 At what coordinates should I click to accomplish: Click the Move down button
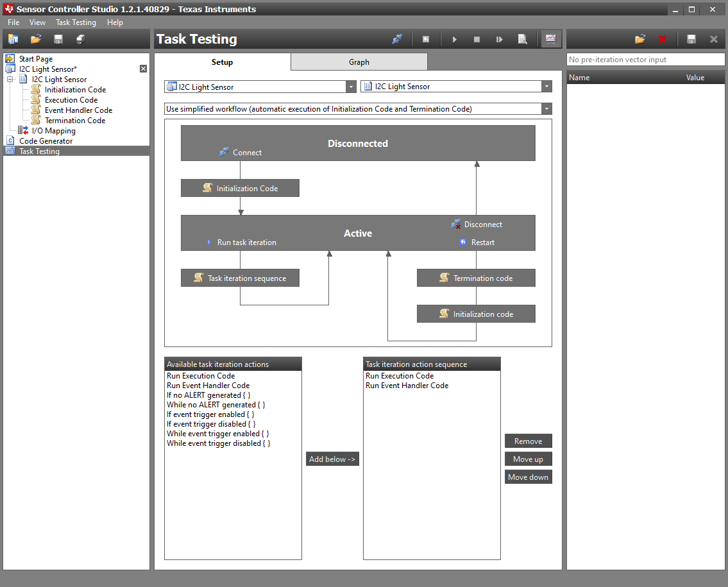click(529, 477)
